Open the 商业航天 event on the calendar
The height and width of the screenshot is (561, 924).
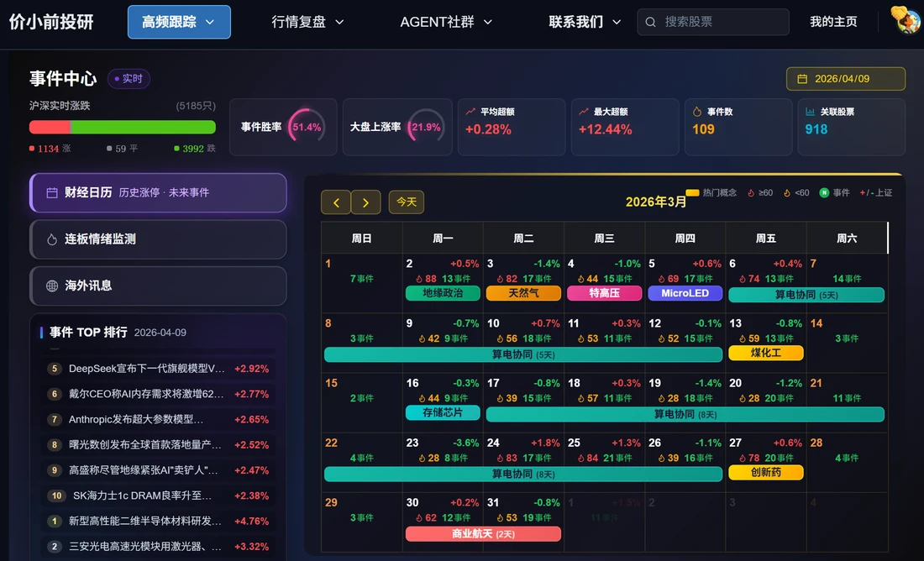pos(483,534)
